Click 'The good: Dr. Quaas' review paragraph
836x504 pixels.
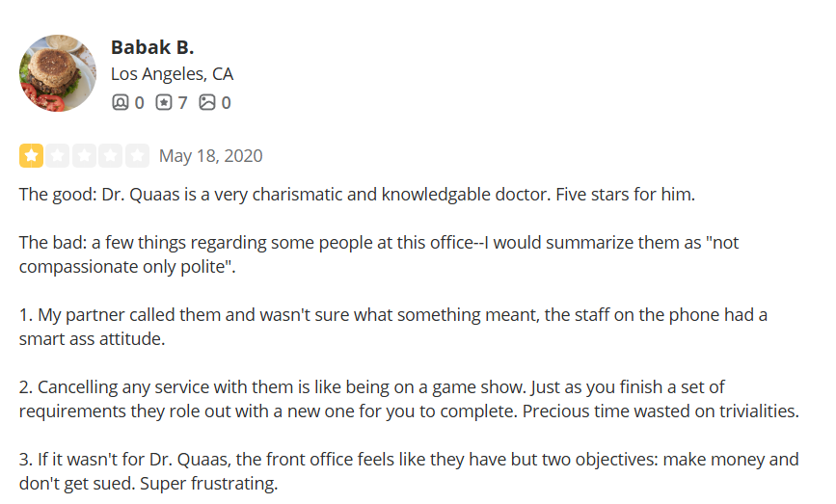click(357, 195)
